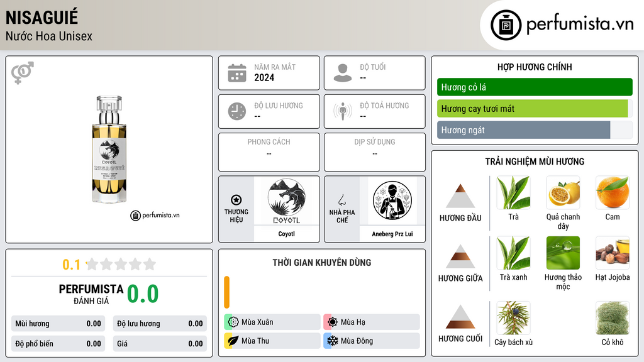644x362 pixels.
Task: Open the Hạt Jojoba note image
Action: [x=613, y=253]
